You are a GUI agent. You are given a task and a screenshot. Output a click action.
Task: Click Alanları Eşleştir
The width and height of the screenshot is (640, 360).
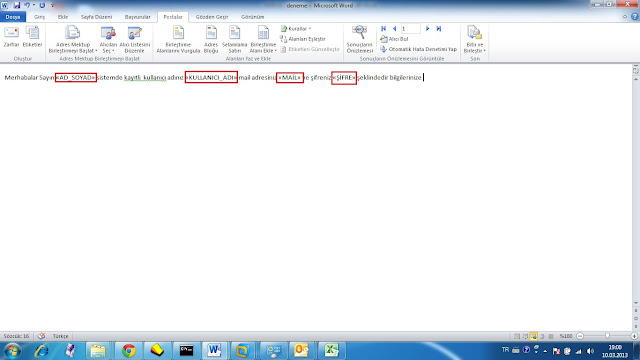click(303, 39)
